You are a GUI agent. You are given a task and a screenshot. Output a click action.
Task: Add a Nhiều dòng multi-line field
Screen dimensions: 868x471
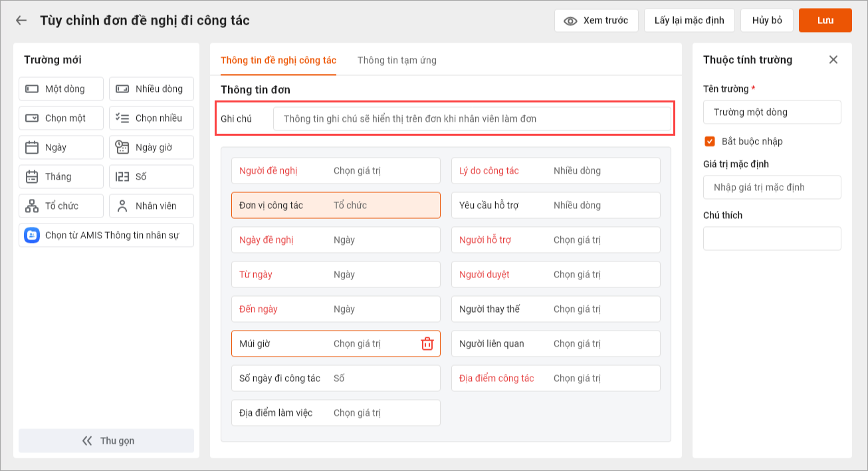point(152,89)
